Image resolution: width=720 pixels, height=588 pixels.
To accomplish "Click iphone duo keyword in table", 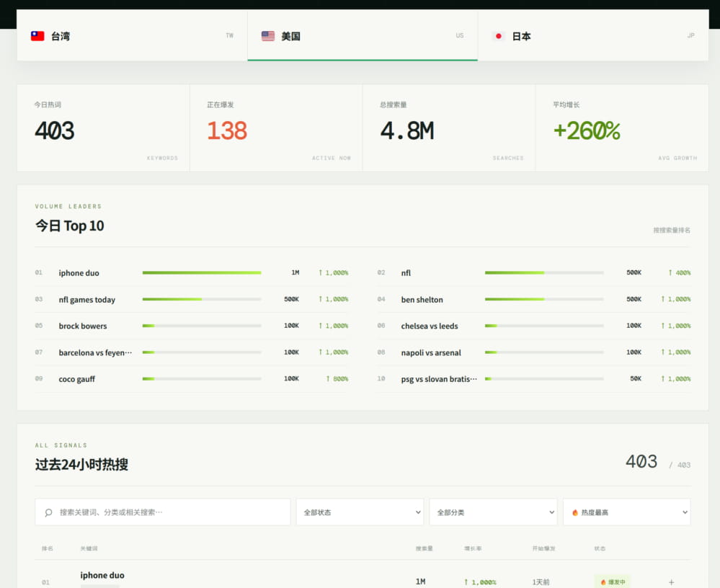I will tap(102, 575).
